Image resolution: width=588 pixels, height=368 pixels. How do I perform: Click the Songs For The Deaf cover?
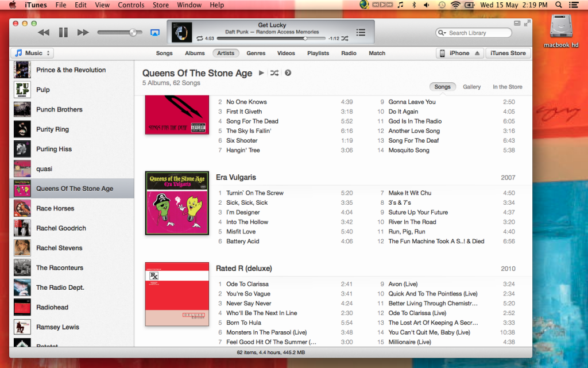point(177,114)
